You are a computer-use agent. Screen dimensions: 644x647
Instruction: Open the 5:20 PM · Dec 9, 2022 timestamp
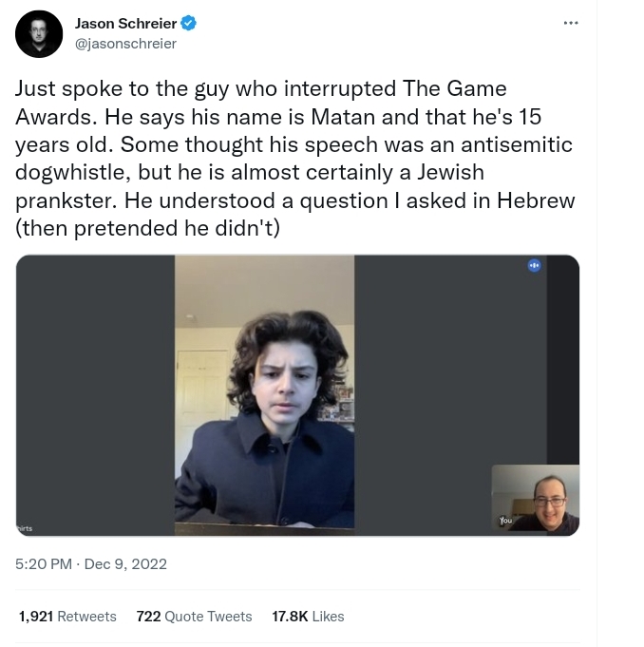[x=91, y=564]
